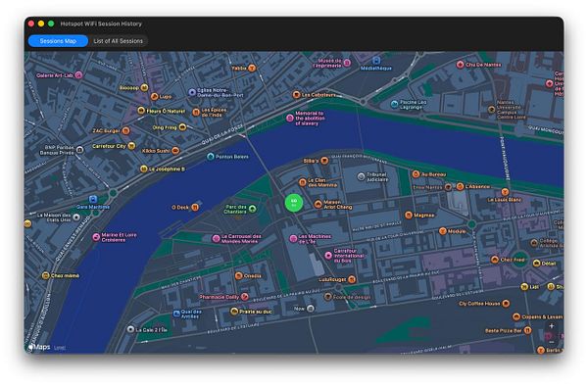Click Les Epices de l'Inde pin
This screenshot has width=588, height=386.
click(x=196, y=112)
